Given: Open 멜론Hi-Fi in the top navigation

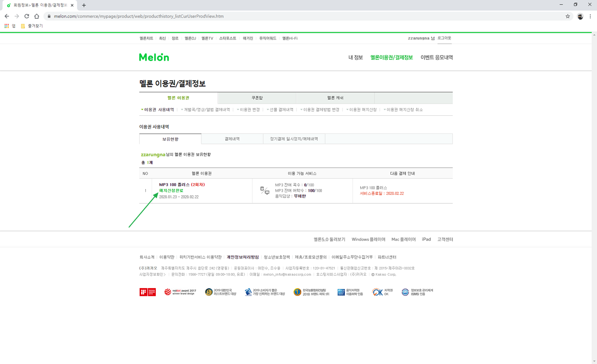Looking at the screenshot, I should 290,38.
